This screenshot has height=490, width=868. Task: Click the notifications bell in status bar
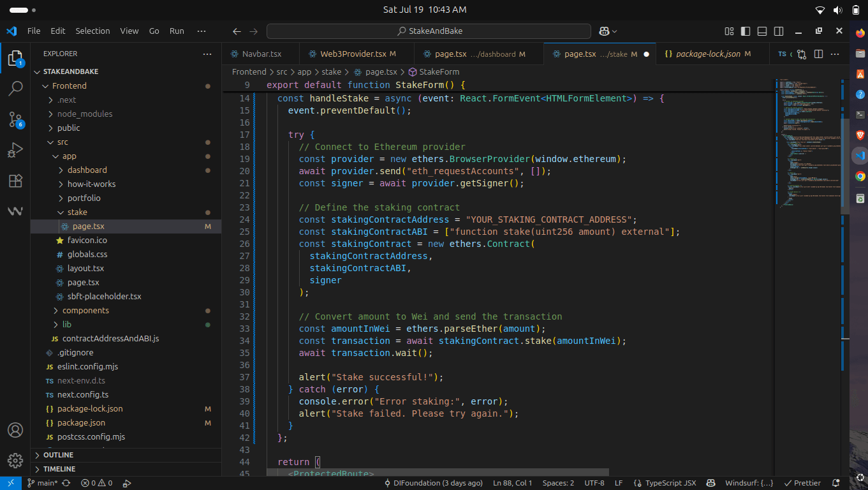pyautogui.click(x=836, y=483)
